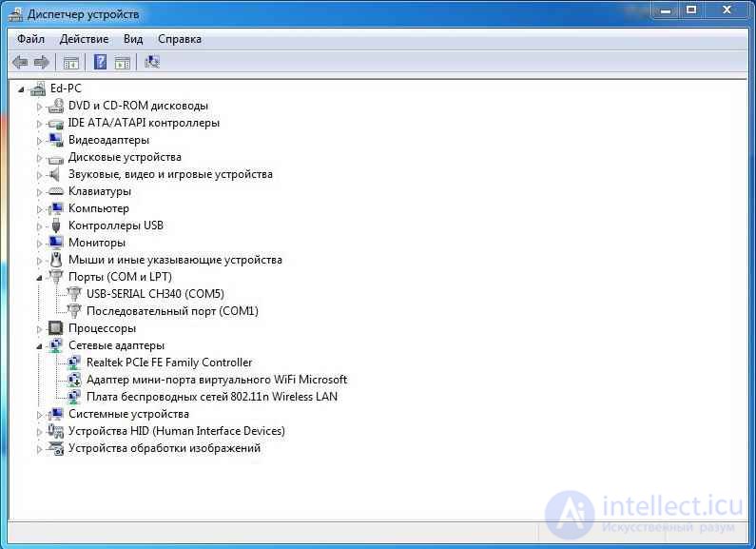The height and width of the screenshot is (549, 756).
Task: Click the Процессоры chip icon
Action: 56,328
